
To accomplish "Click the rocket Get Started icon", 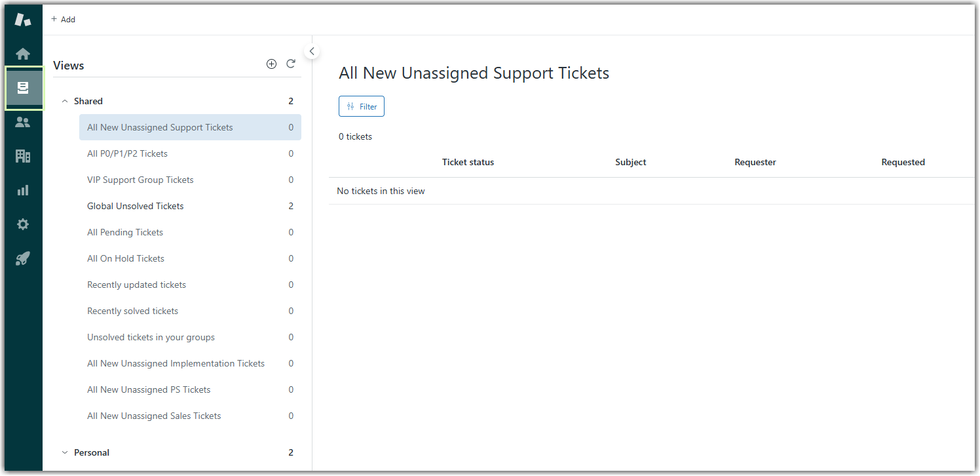I will (x=23, y=258).
